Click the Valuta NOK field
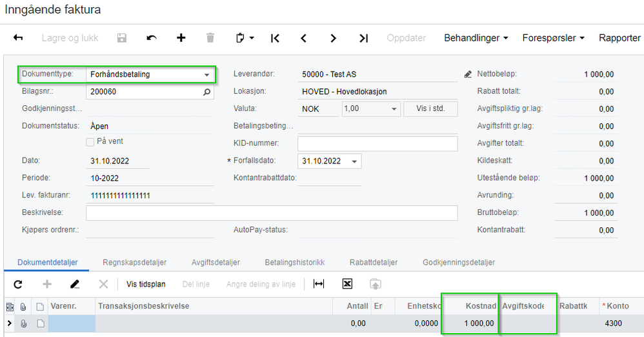 [318, 109]
